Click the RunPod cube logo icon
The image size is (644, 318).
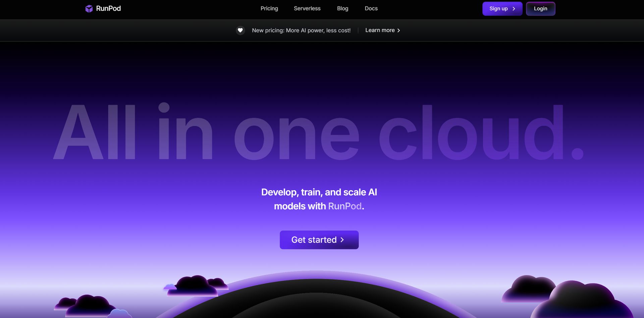click(89, 9)
